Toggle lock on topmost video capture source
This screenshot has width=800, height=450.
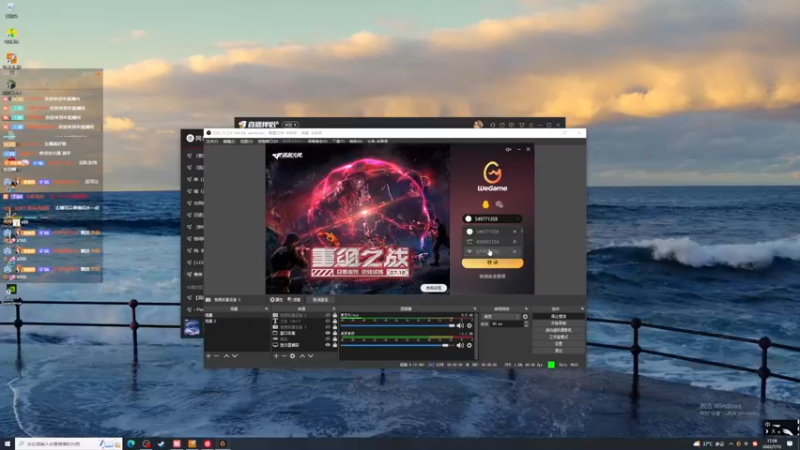[x=335, y=315]
